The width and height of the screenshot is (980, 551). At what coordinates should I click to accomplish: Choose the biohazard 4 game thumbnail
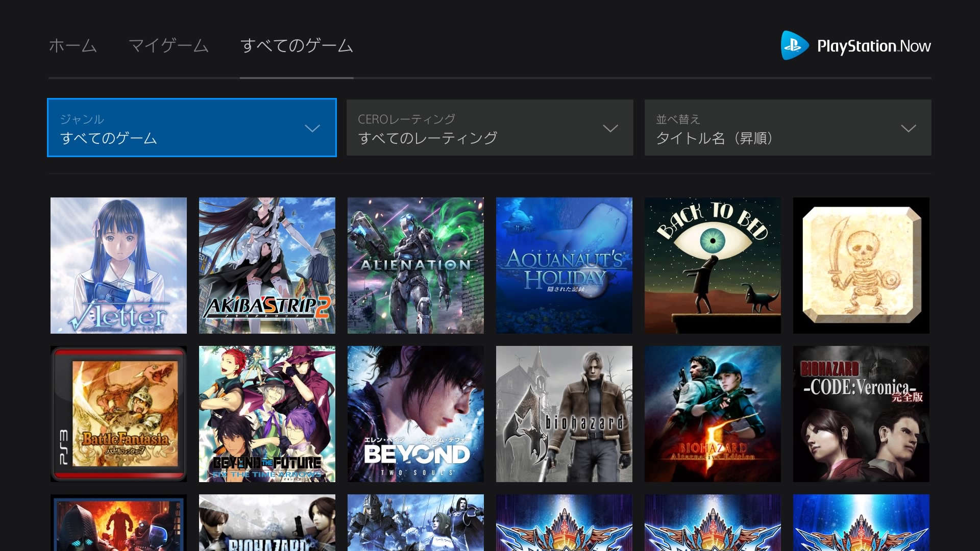click(x=564, y=414)
